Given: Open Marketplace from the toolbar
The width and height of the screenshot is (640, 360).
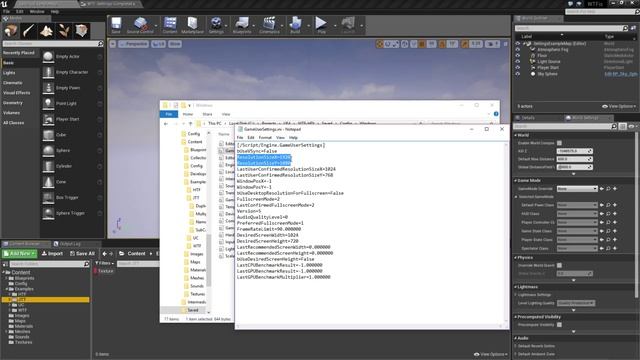Looking at the screenshot, I should pos(192,25).
